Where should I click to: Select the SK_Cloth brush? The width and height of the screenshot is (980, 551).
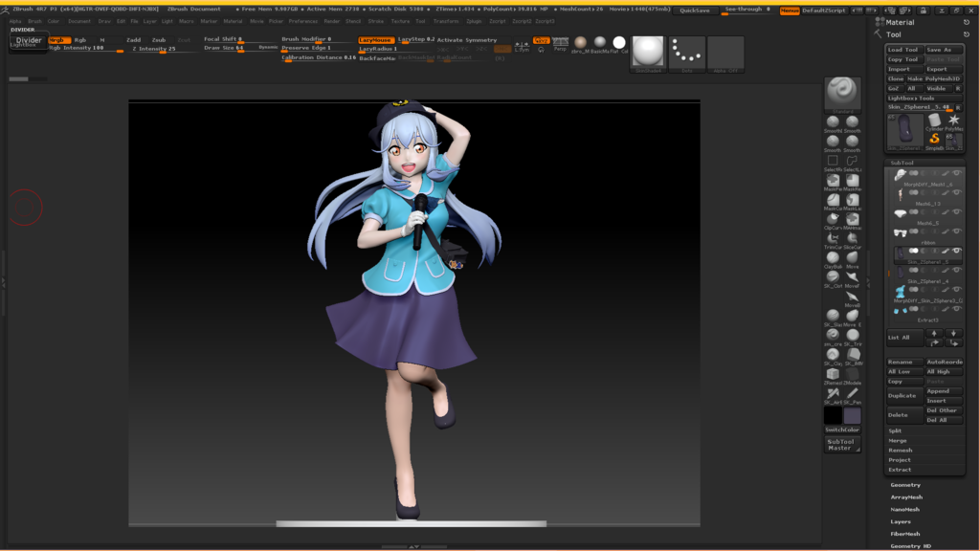tap(833, 277)
